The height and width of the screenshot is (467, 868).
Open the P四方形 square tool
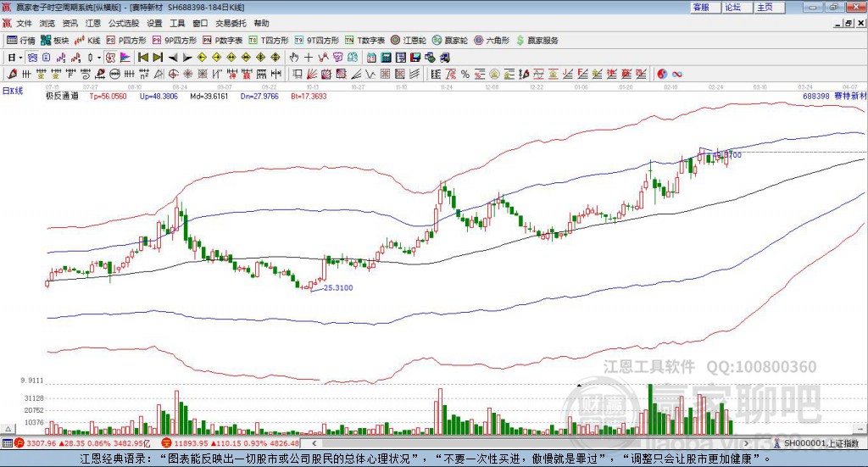click(126, 41)
